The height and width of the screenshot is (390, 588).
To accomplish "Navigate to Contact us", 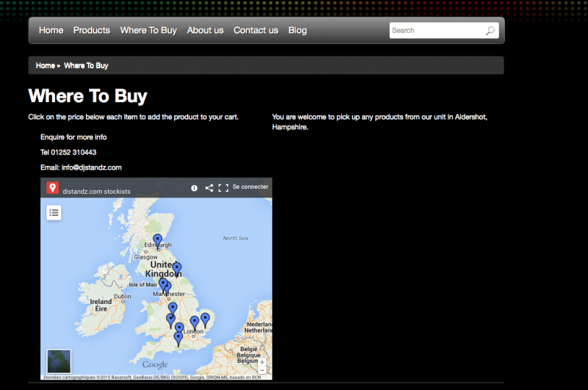I will pyautogui.click(x=256, y=31).
